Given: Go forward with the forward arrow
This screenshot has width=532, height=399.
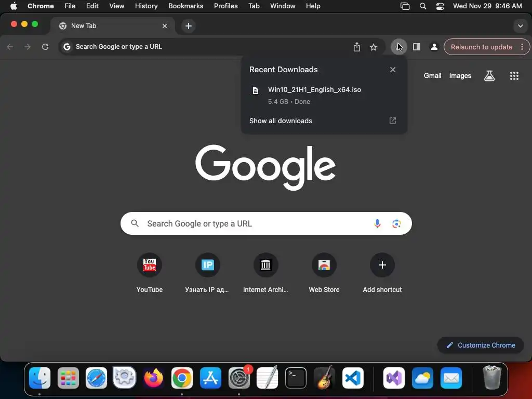Looking at the screenshot, I should 28,47.
